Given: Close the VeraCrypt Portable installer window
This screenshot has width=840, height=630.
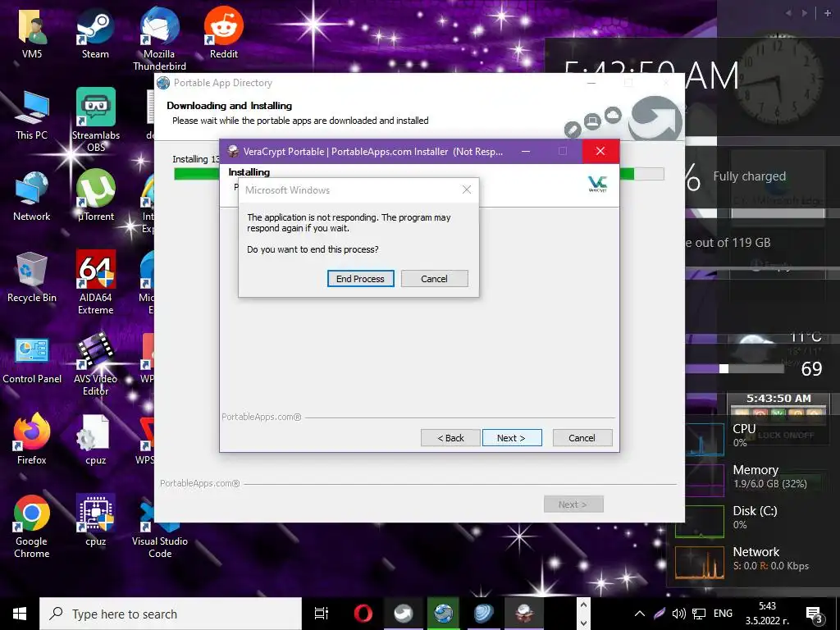Looking at the screenshot, I should pos(600,151).
